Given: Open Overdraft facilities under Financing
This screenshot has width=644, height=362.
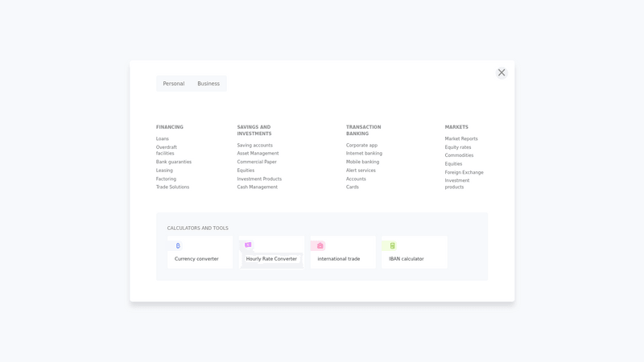Looking at the screenshot, I should [166, 150].
